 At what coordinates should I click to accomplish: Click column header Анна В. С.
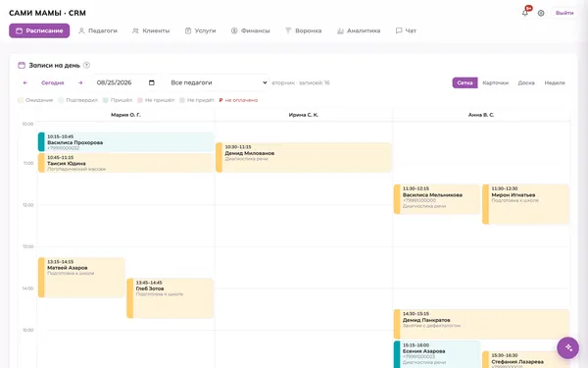[x=481, y=115]
